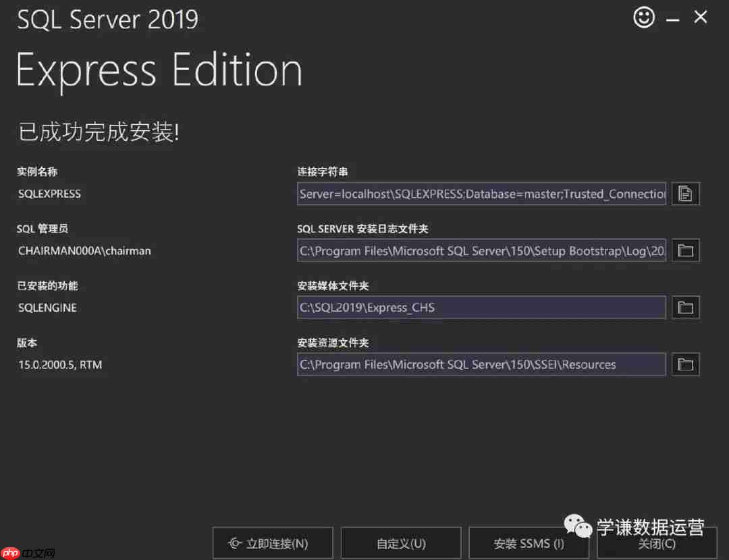The image size is (729, 560).
Task: Click the 立即连接(N) button
Action: coord(273,542)
